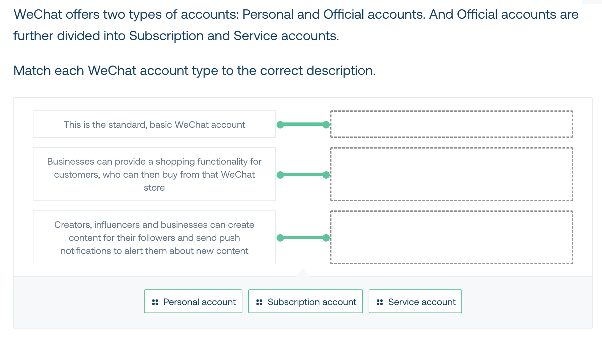The image size is (602, 364).
Task: Click the left green connector dot of second row
Action: (x=280, y=175)
